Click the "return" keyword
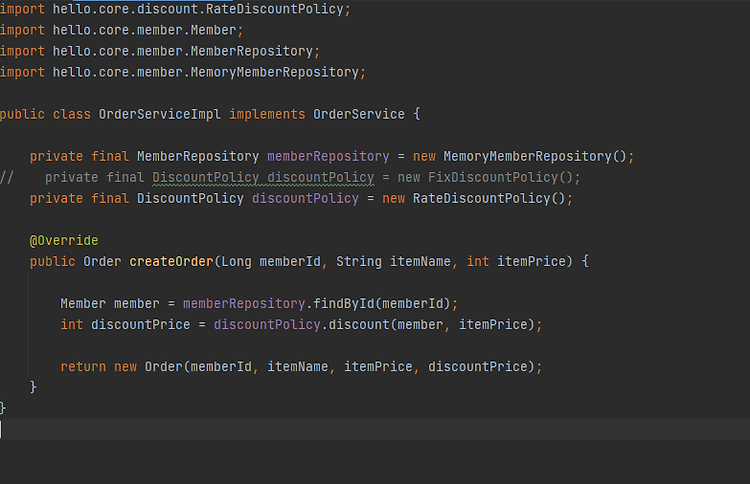The height and width of the screenshot is (484, 750). (83, 367)
